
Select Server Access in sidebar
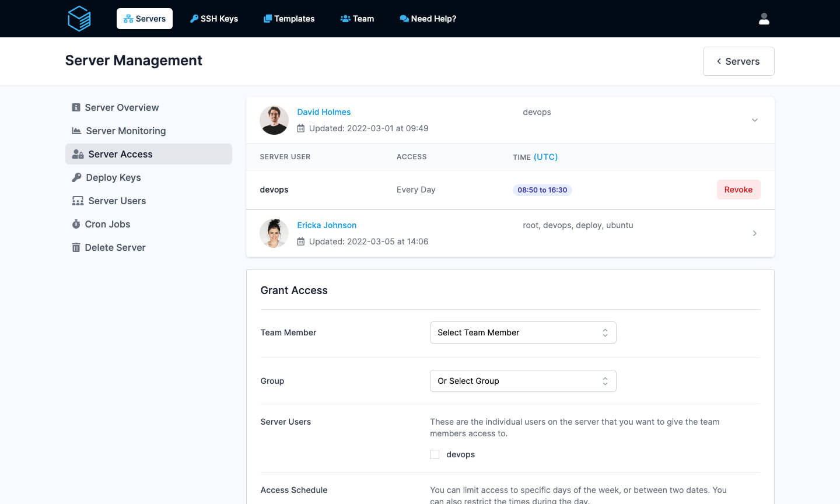[x=149, y=154]
